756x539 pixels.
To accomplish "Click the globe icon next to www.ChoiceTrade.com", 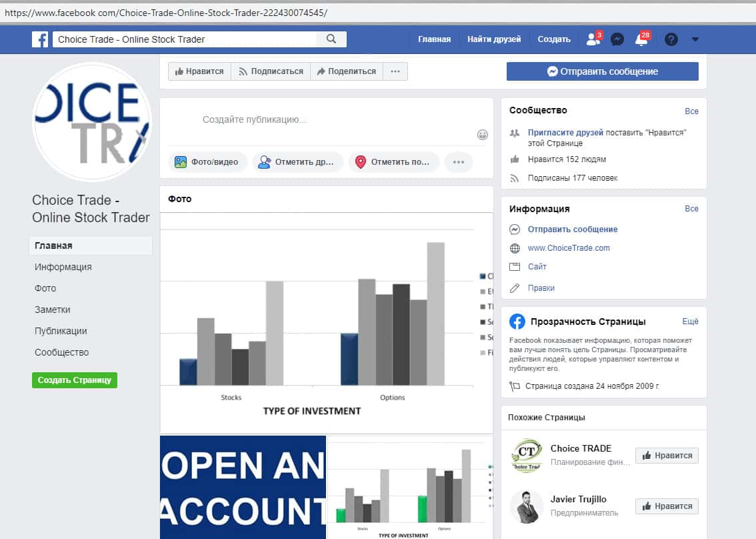I will [515, 248].
